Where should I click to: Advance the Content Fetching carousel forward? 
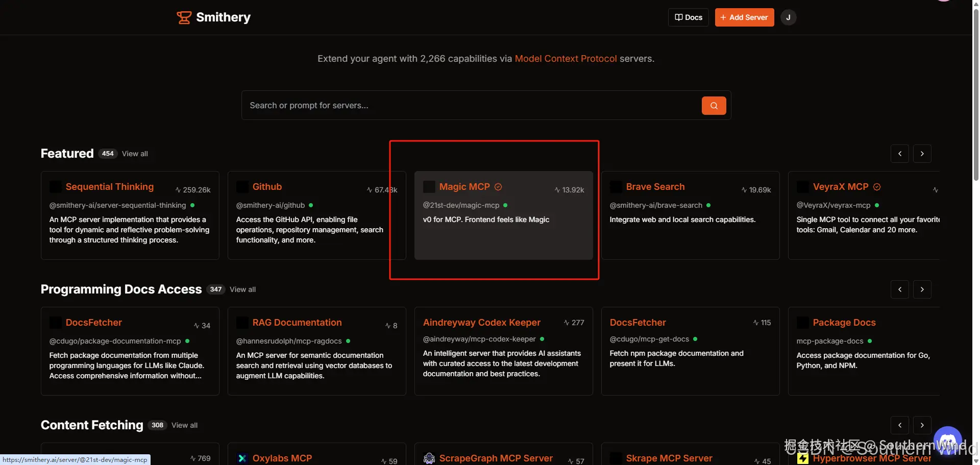pyautogui.click(x=922, y=425)
